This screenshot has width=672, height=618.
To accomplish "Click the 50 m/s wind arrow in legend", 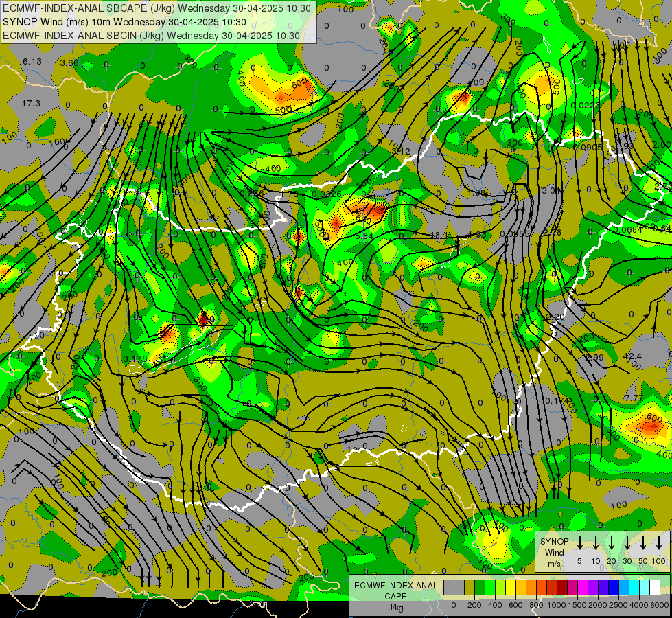I will 643,542.
